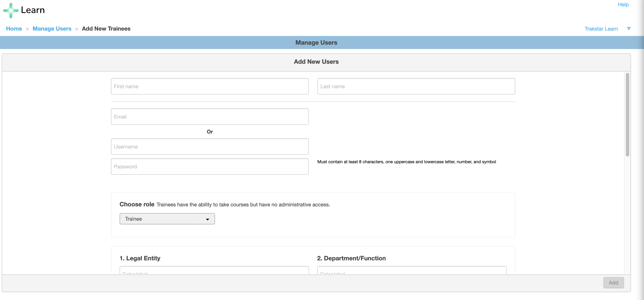Image resolution: width=644 pixels, height=300 pixels.
Task: Go to the Home breadcrumb
Action: pyautogui.click(x=14, y=29)
